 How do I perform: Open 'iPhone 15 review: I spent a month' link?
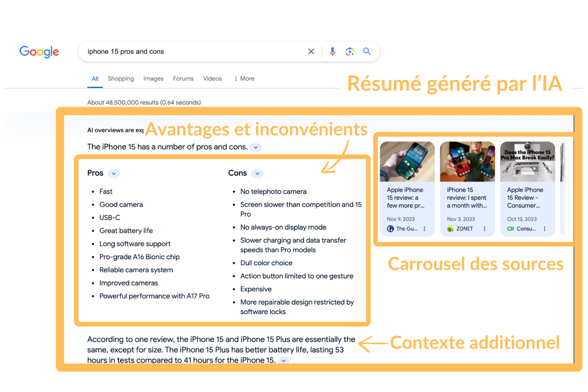click(x=467, y=197)
